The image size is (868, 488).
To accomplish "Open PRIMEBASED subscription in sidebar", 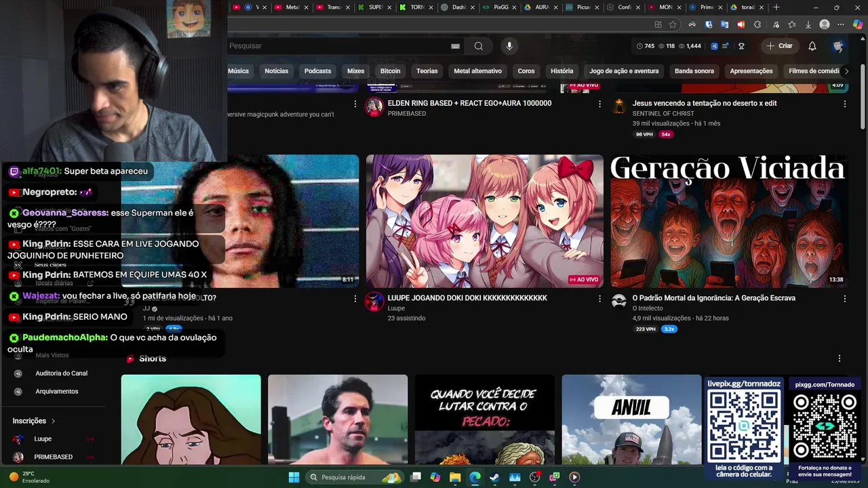I will click(53, 457).
